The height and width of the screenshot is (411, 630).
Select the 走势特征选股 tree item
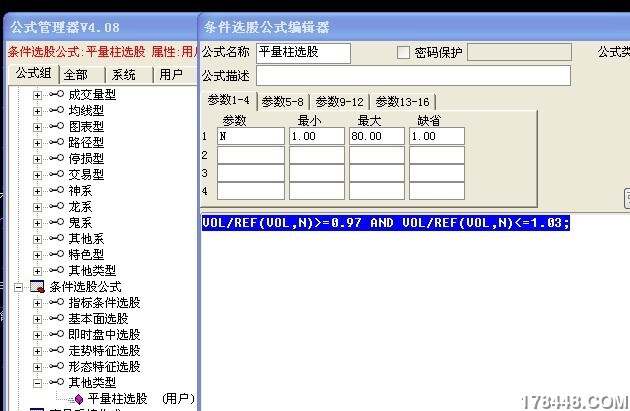104,351
